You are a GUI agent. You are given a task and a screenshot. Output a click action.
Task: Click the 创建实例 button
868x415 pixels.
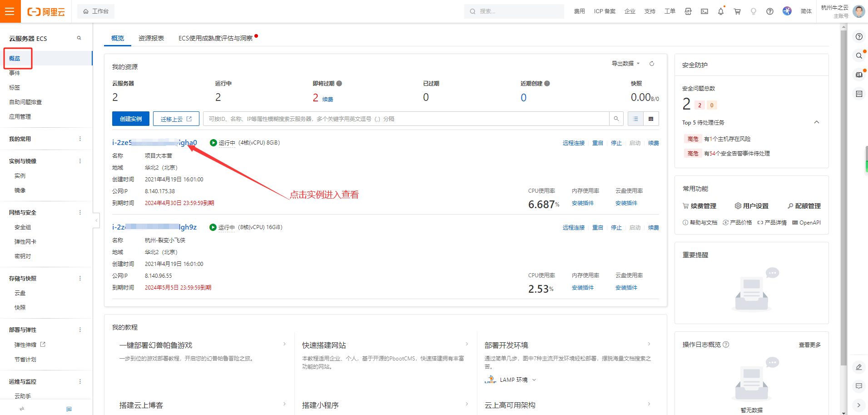tap(130, 119)
